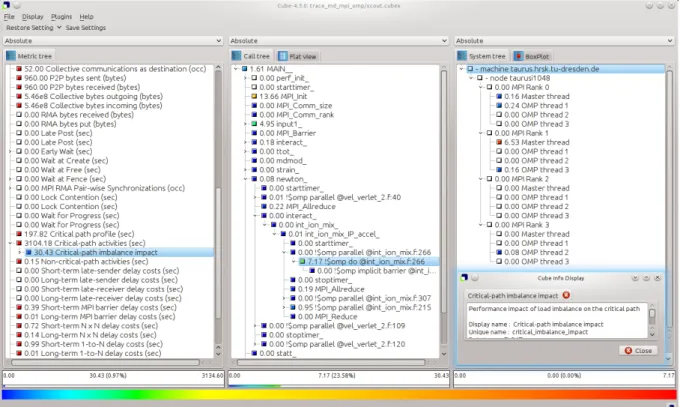The height and width of the screenshot is (407, 680).
Task: Collapse the 1.61 MAIN__ call node
Action: (236, 69)
